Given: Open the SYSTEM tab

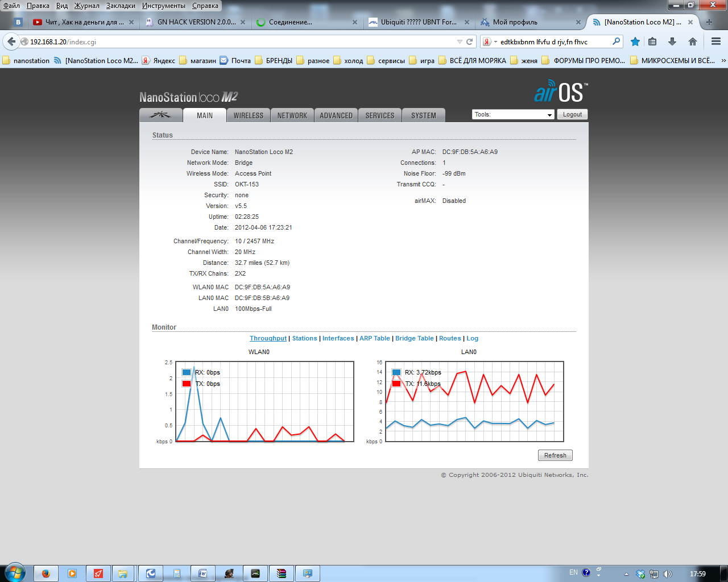Looking at the screenshot, I should [x=424, y=115].
